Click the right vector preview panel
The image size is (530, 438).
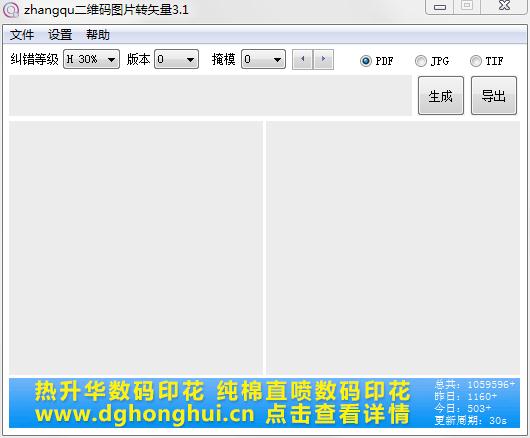click(x=393, y=248)
